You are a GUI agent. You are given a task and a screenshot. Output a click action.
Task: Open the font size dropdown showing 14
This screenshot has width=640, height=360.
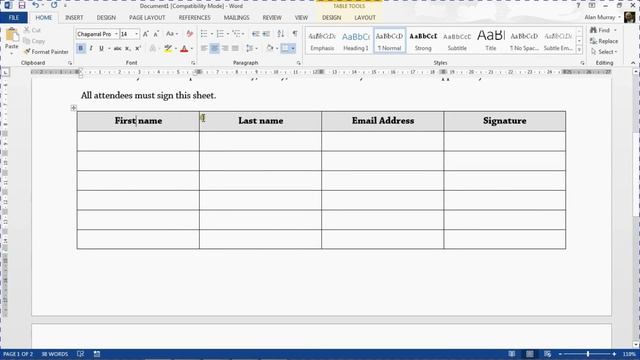point(136,34)
